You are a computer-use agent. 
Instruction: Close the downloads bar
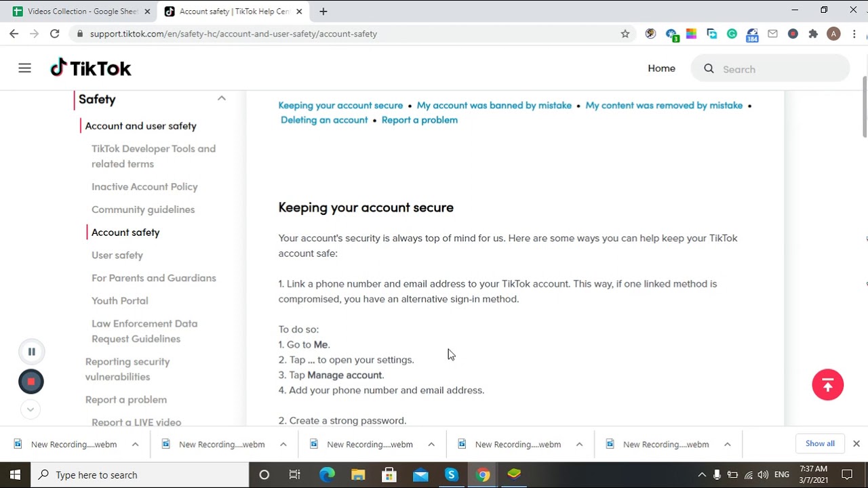(x=856, y=444)
